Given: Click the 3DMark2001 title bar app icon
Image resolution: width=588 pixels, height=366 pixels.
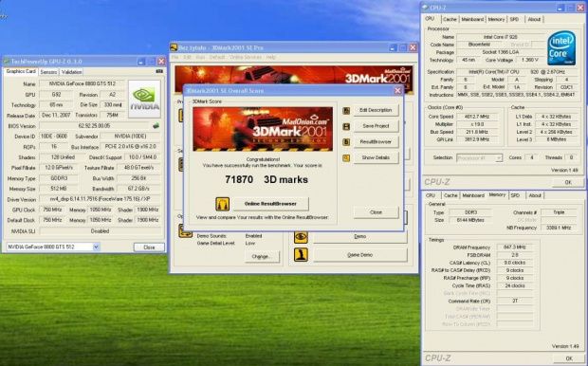Looking at the screenshot, I should coord(174,47).
